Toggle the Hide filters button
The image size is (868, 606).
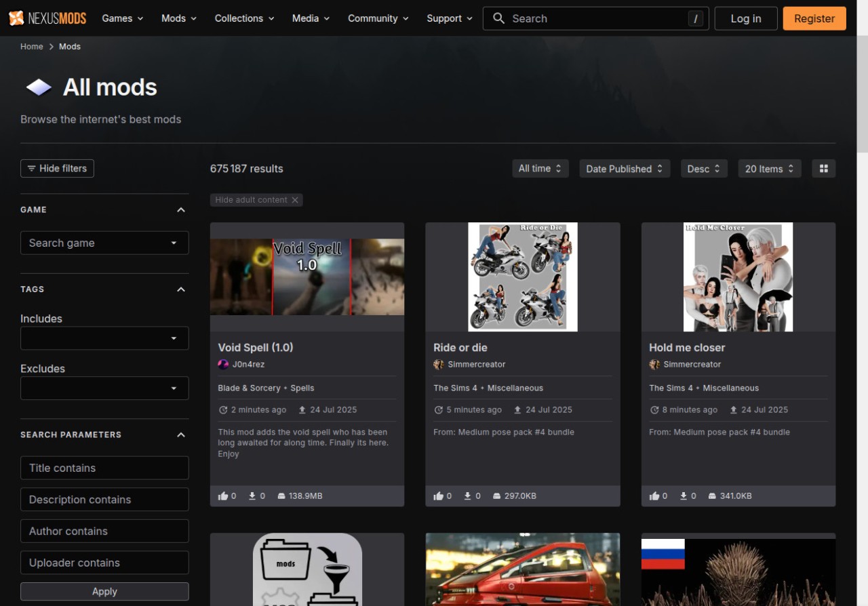click(57, 169)
